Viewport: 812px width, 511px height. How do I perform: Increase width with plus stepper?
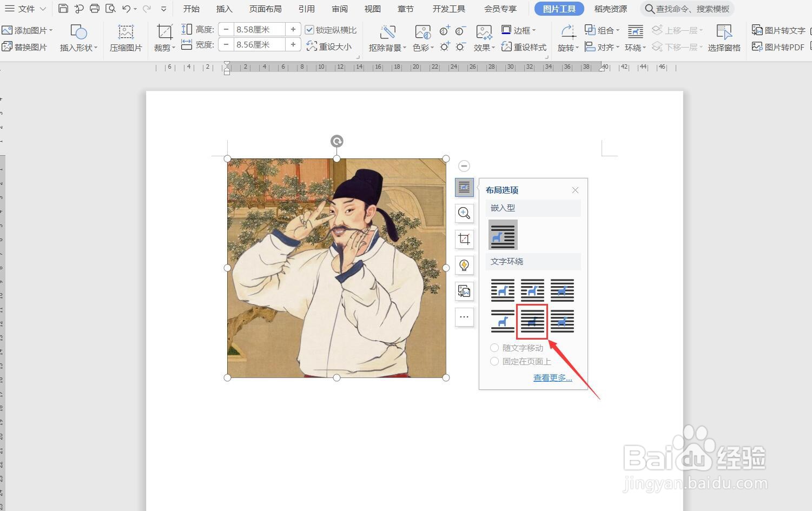tap(293, 44)
